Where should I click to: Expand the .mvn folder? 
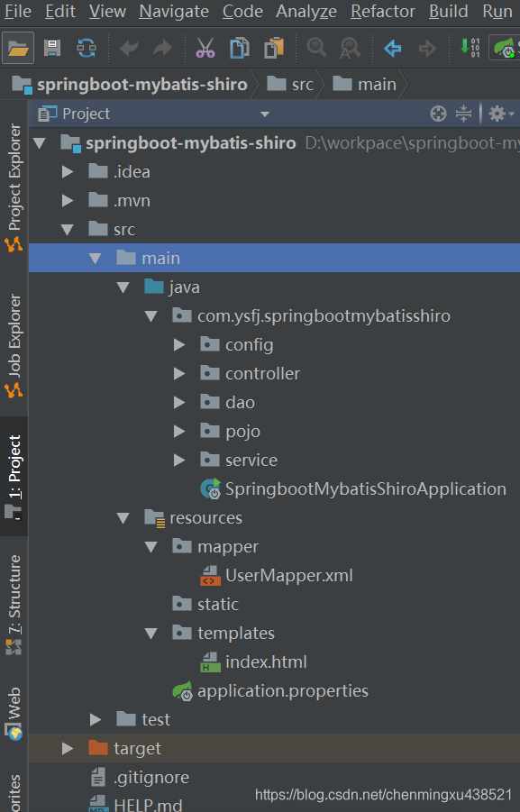[x=68, y=201]
